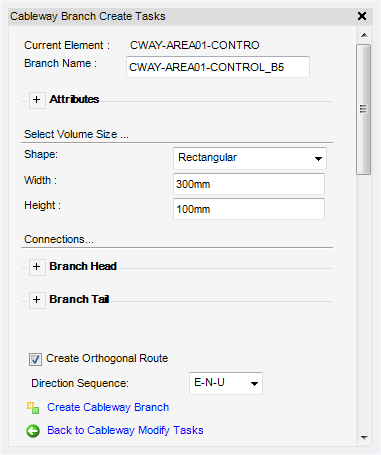The width and height of the screenshot is (381, 455).
Task: Expand the Branch Tail section
Action: [37, 300]
